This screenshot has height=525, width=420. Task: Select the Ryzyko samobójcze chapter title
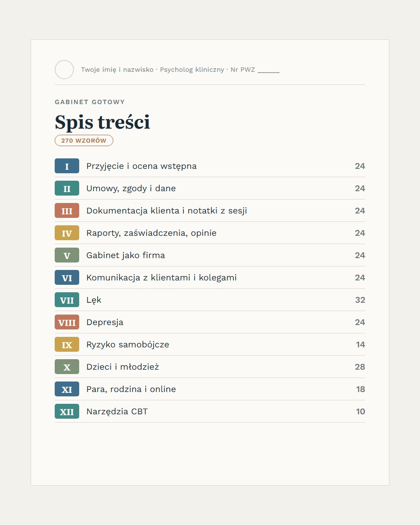[x=128, y=345]
